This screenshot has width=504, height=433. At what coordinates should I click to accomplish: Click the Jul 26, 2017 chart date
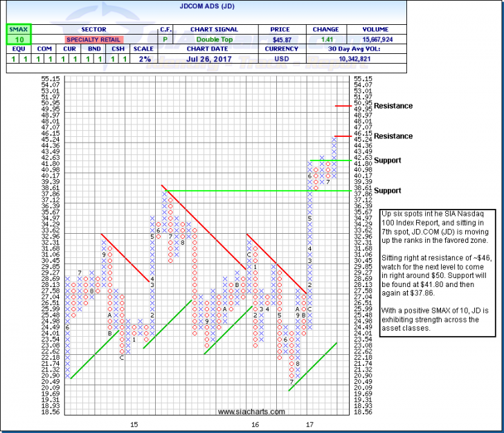(x=219, y=61)
